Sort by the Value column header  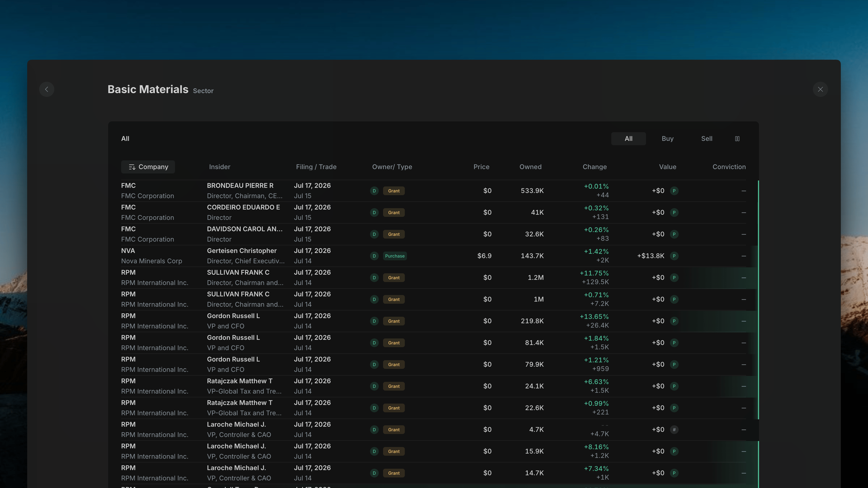pyautogui.click(x=668, y=167)
